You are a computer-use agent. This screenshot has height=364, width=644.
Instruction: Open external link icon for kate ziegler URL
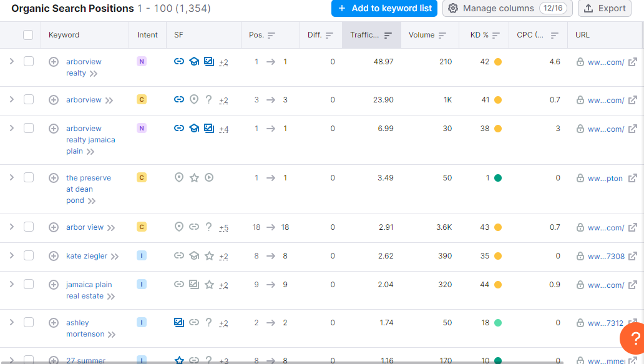pyautogui.click(x=633, y=256)
